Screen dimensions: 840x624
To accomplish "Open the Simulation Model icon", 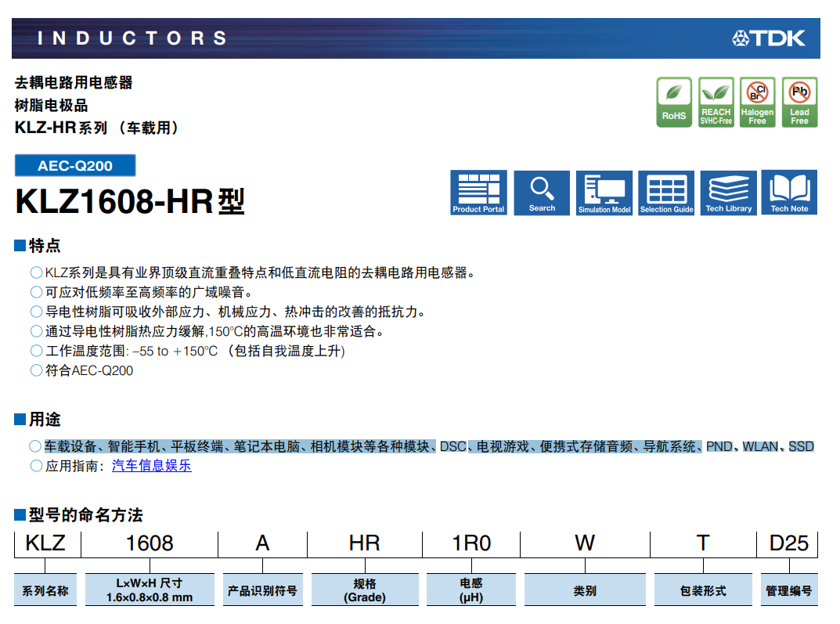I will (604, 193).
